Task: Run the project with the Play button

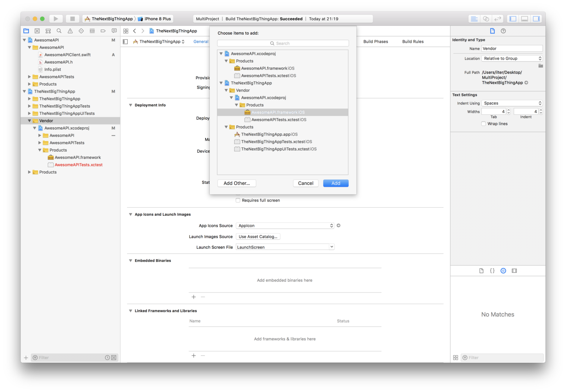Action: 56,19
